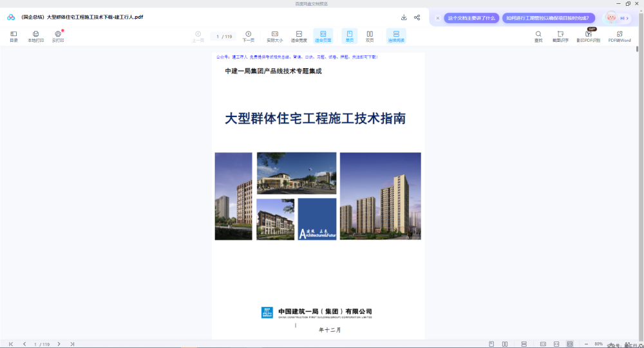Click the document title 大型群体住宅工程施工技术指南
Image resolution: width=644 pixels, height=348 pixels.
coord(315,118)
